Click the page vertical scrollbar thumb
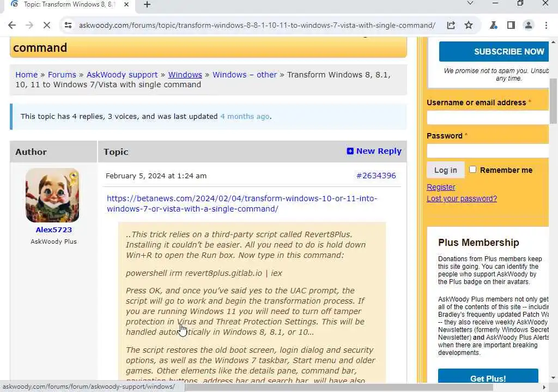 click(x=554, y=101)
